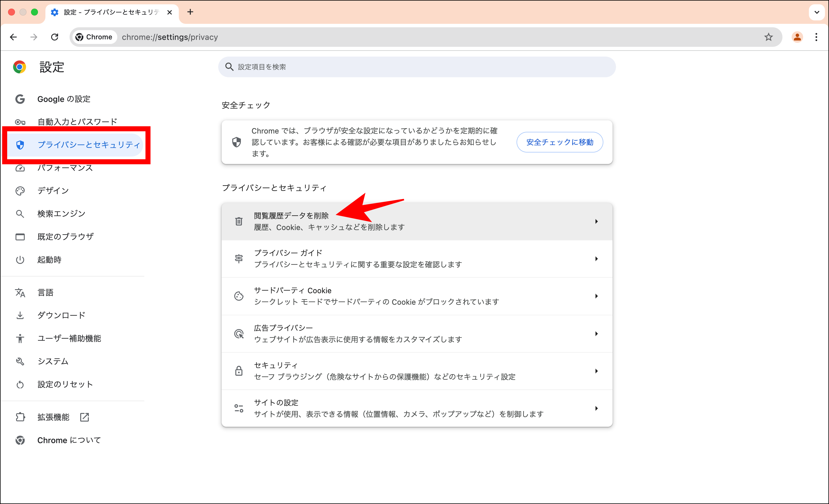Click the cookie icon
This screenshot has width=829, height=504.
pos(239,296)
